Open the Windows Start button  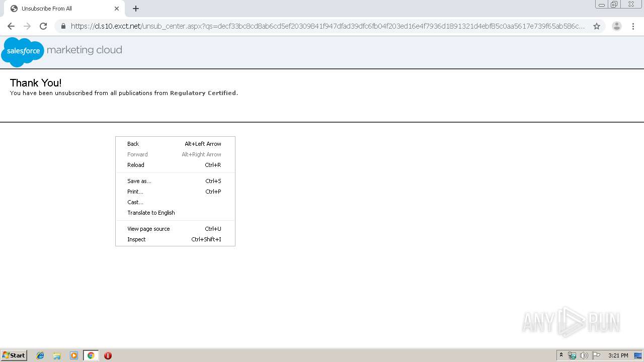tap(14, 355)
